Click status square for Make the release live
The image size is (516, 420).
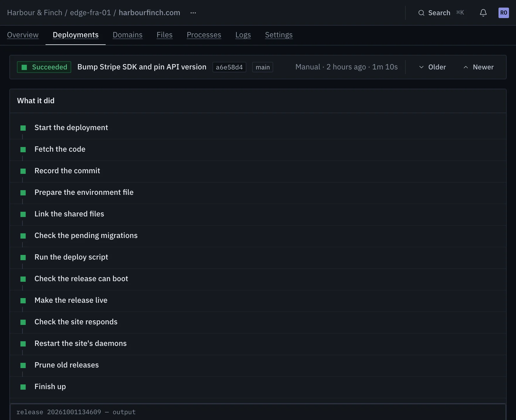pos(23,301)
